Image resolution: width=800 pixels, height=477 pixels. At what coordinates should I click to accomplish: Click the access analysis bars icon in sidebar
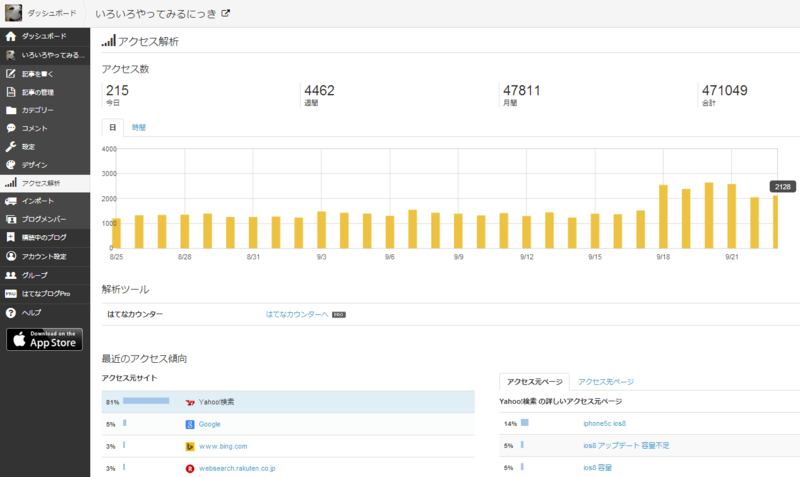click(x=11, y=182)
